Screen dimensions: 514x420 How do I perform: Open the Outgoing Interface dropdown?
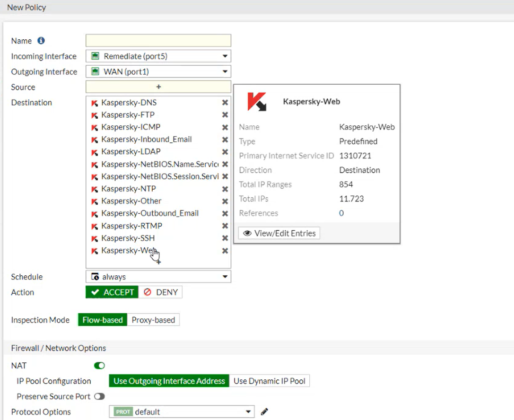click(225, 71)
